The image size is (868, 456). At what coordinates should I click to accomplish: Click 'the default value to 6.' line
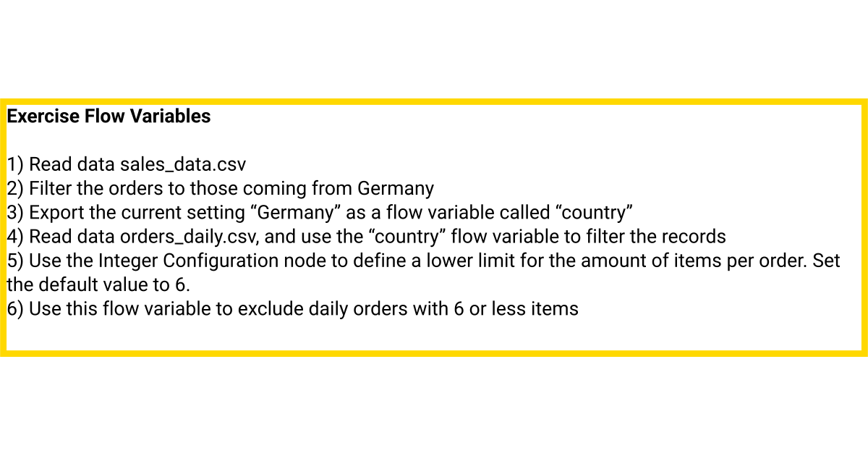(98, 284)
